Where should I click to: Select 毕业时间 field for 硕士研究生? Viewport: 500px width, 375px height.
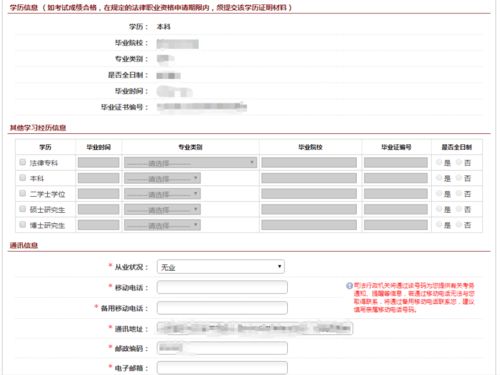(98, 210)
